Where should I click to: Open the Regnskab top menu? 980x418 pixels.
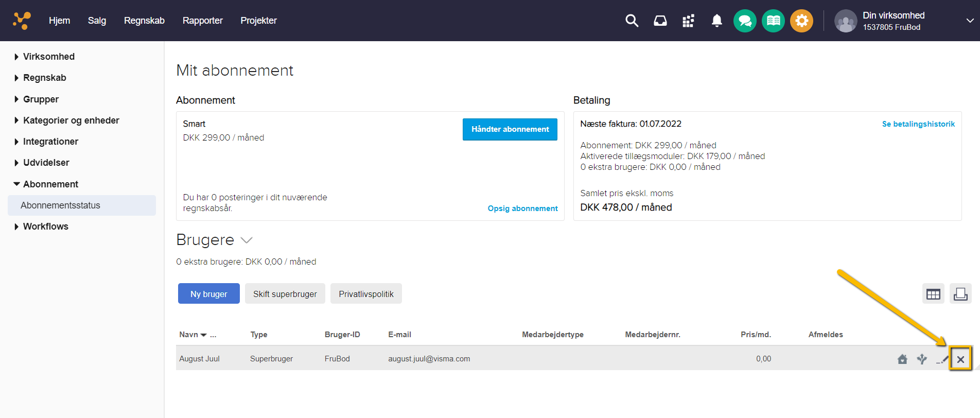pyautogui.click(x=144, y=21)
